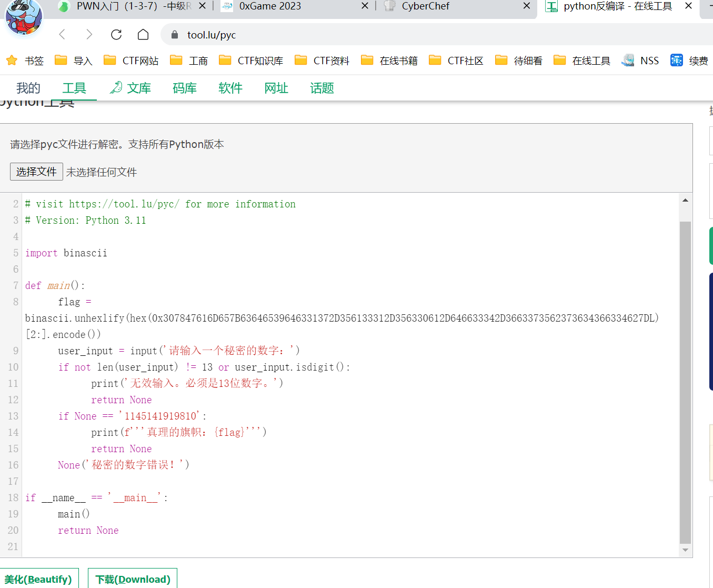Viewport: 713px width, 588px height.
Task: Reload the page with refresh icon
Action: click(116, 35)
